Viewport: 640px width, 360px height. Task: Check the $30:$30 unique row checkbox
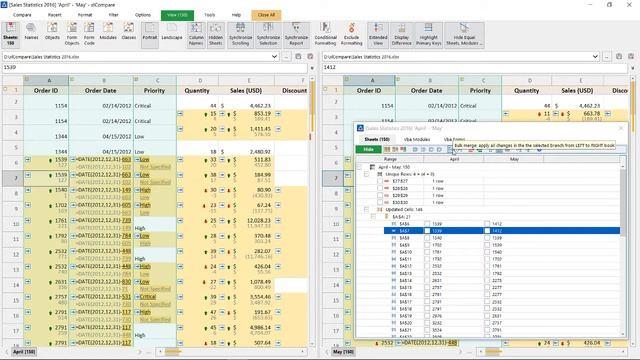click(380, 202)
